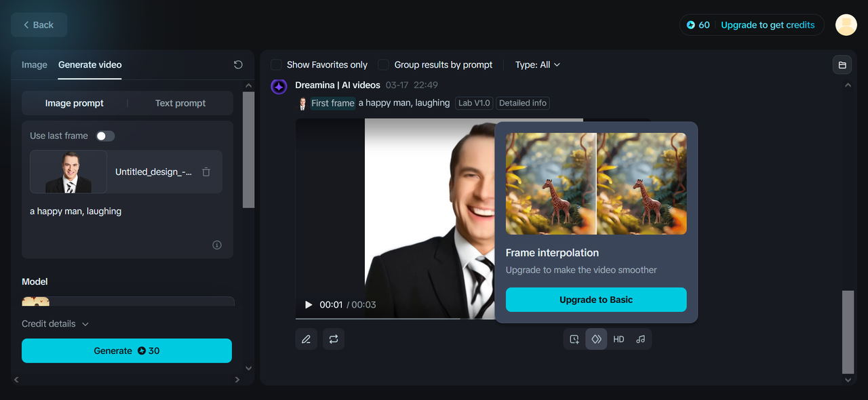Image resolution: width=868 pixels, height=400 pixels.
Task: Collapse the generation result with the up chevron
Action: tap(848, 85)
